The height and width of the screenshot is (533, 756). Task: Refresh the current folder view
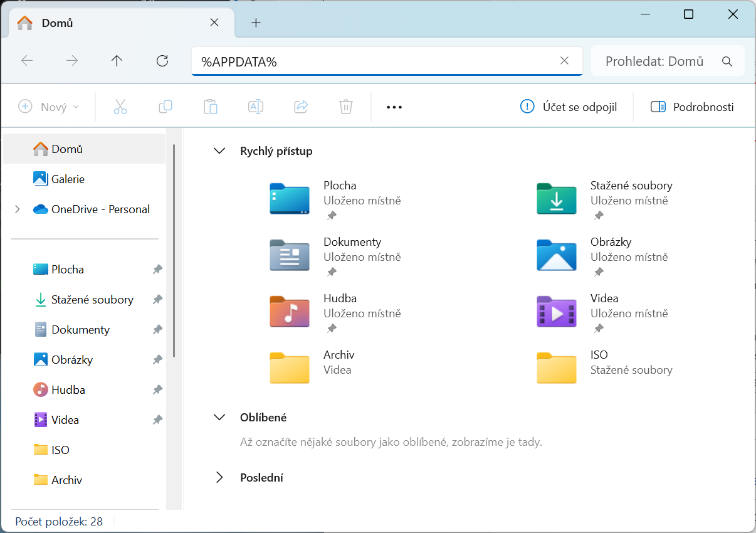(x=162, y=61)
